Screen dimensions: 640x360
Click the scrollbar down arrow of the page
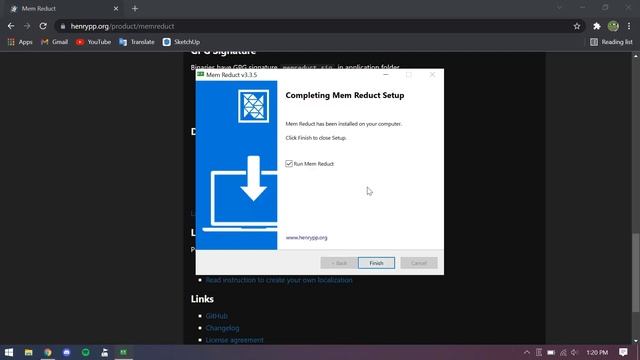636,341
